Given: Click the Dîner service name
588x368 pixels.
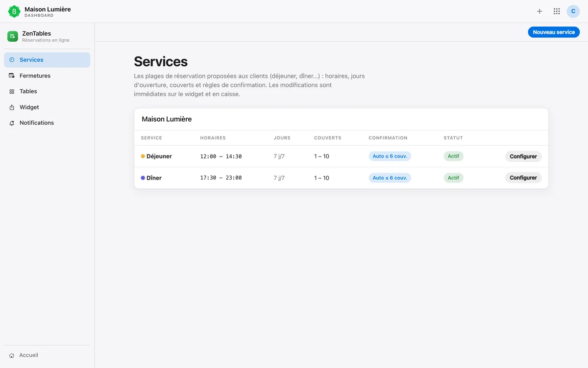Looking at the screenshot, I should coord(154,178).
